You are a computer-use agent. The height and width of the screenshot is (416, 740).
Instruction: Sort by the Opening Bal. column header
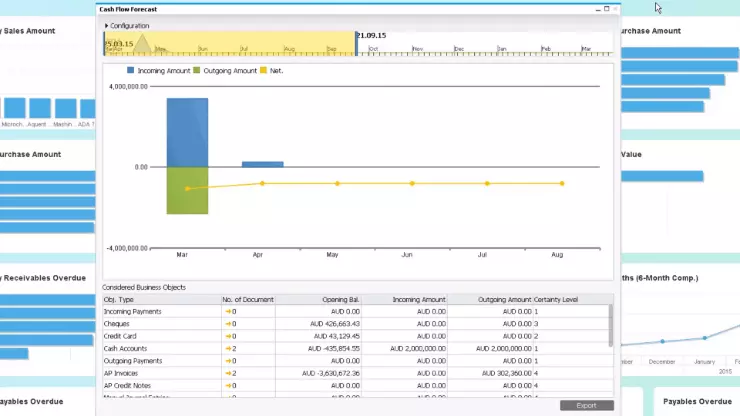pyautogui.click(x=319, y=299)
